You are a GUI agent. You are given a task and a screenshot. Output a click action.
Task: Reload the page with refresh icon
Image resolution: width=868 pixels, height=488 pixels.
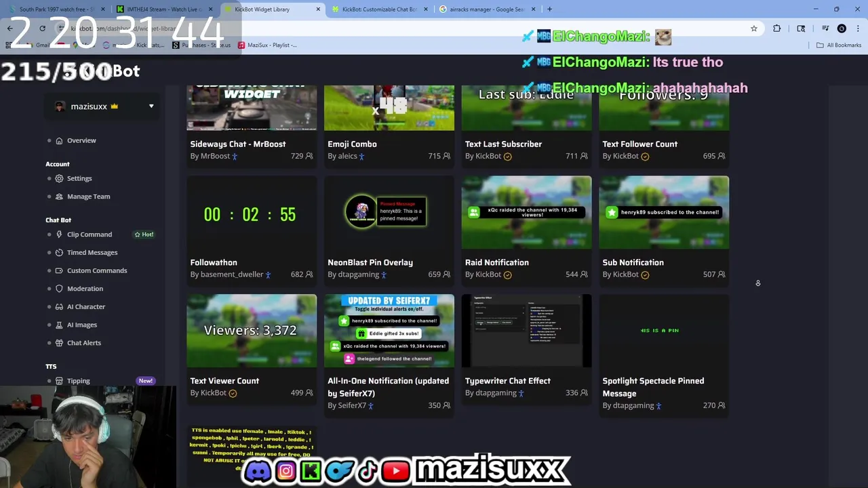[x=42, y=28]
